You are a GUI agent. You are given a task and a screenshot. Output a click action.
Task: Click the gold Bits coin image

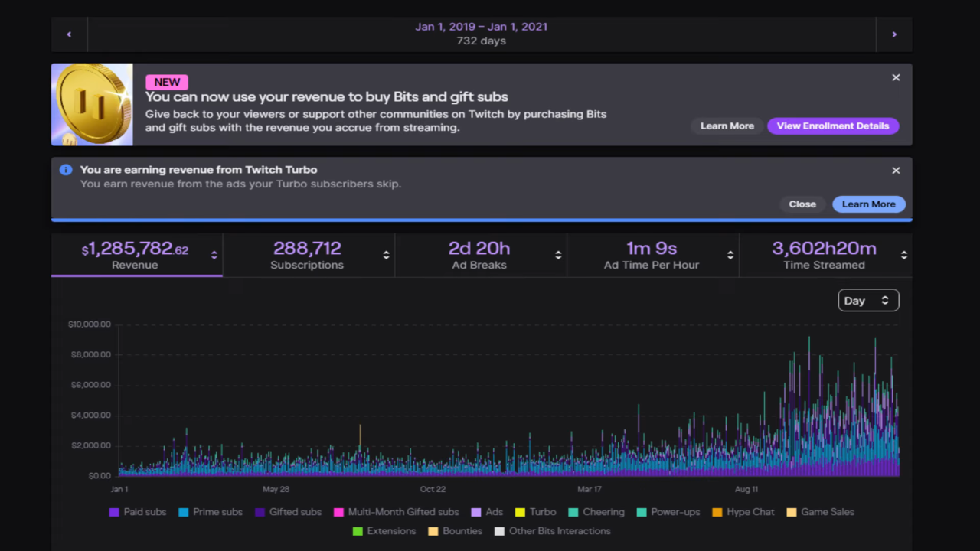pos(92,105)
